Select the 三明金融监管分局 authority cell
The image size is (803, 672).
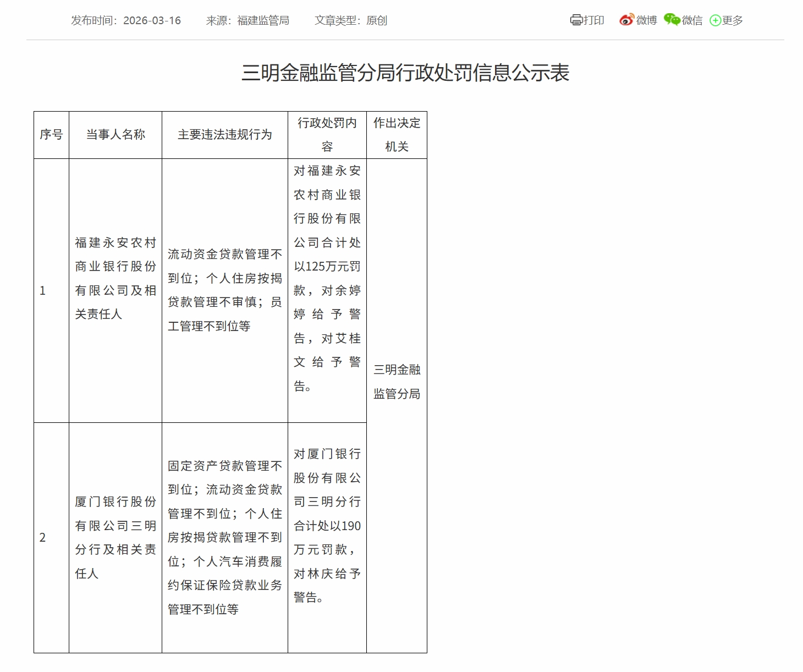pos(398,382)
